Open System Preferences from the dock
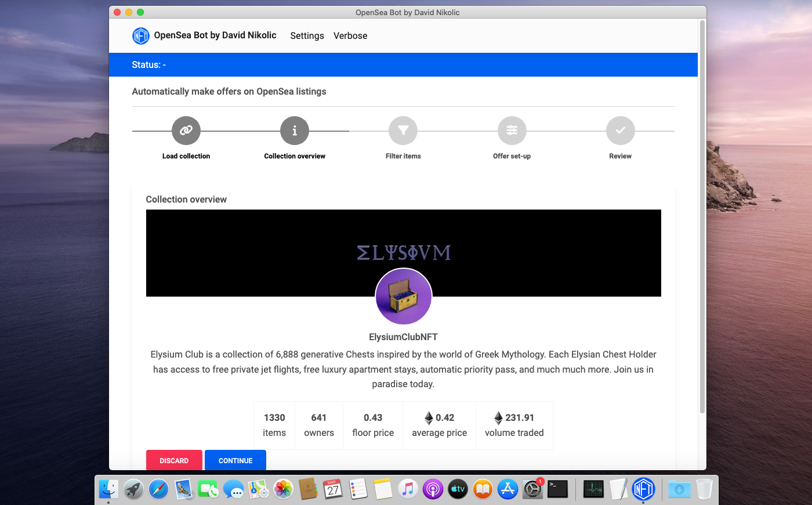This screenshot has height=505, width=812. [532, 489]
